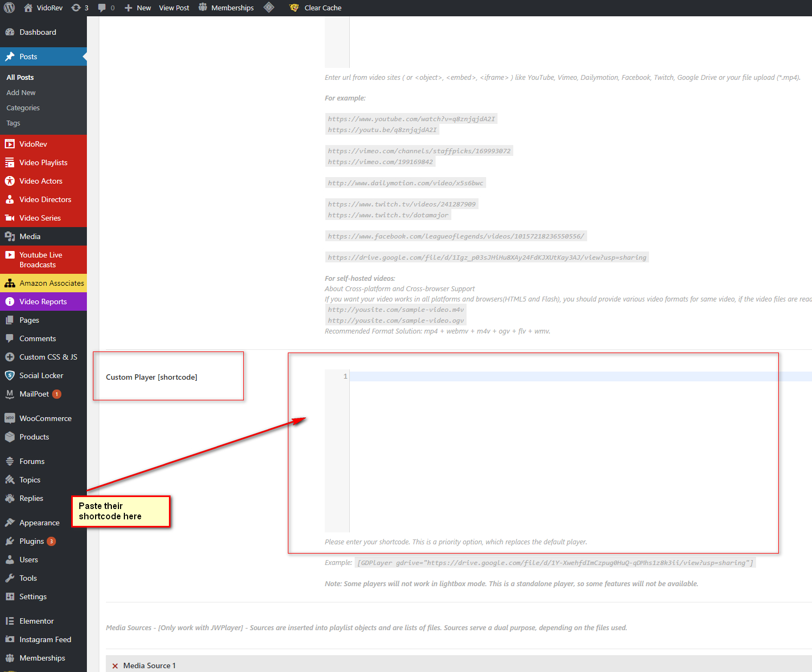Open Elementor from the sidebar

click(x=36, y=621)
